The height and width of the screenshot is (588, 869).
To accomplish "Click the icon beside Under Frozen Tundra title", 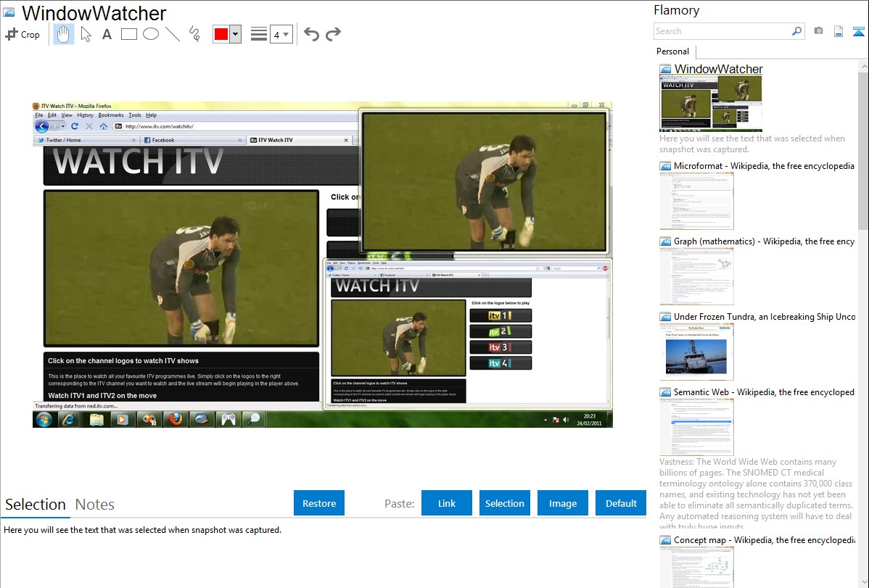I will coord(665,316).
